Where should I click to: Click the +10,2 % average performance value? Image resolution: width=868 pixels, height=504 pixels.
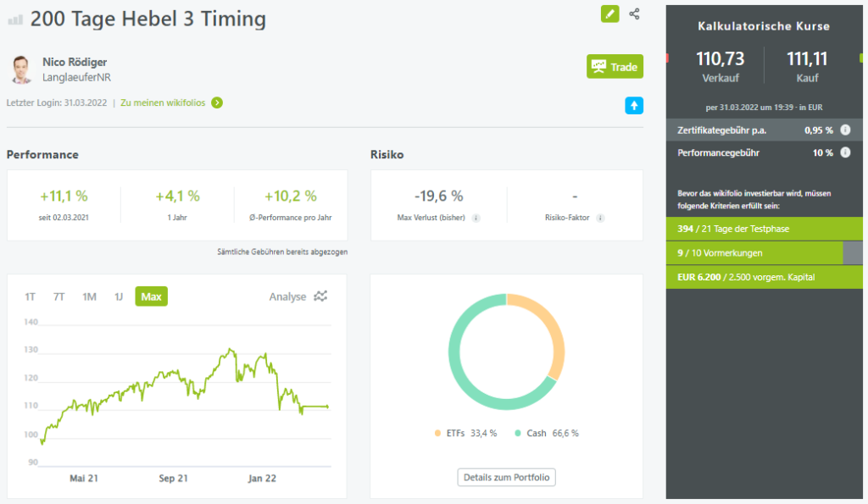(290, 196)
